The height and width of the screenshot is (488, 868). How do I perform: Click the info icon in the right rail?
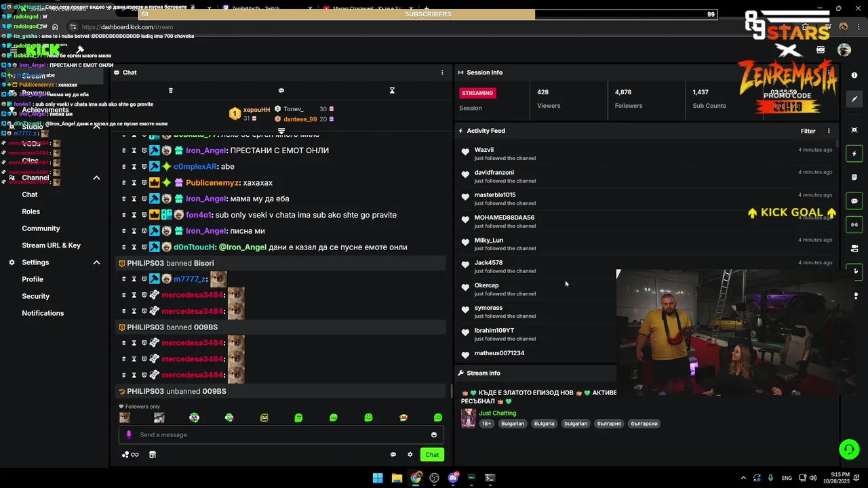point(854,75)
